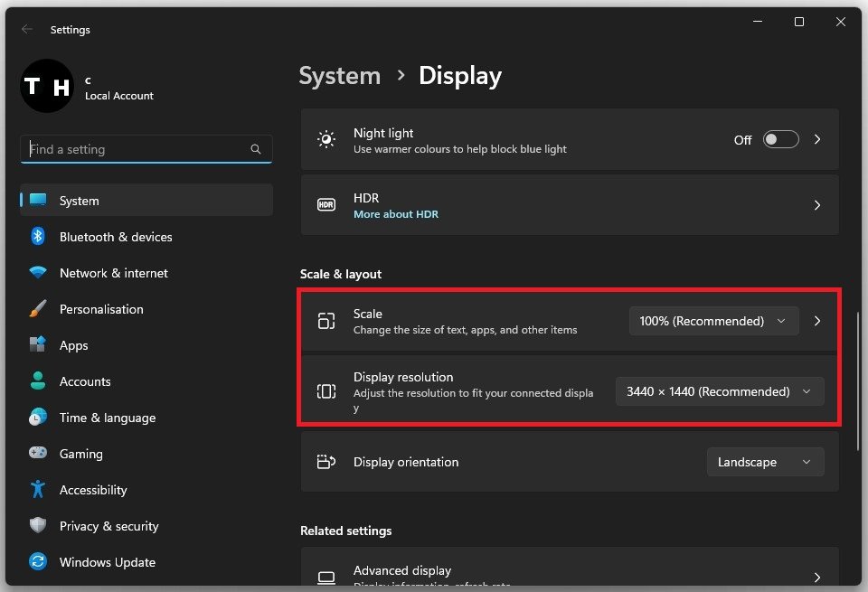Turn on the Night light toggle

[x=780, y=140]
